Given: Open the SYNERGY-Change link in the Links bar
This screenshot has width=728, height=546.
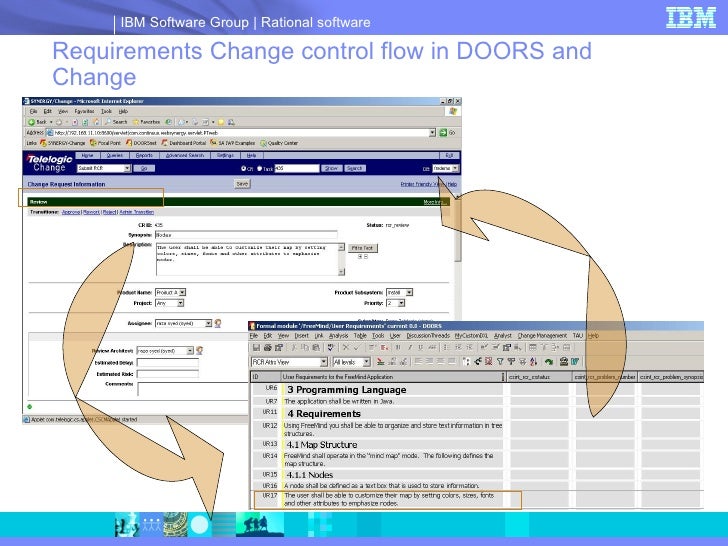Looking at the screenshot, I should click(x=63, y=143).
